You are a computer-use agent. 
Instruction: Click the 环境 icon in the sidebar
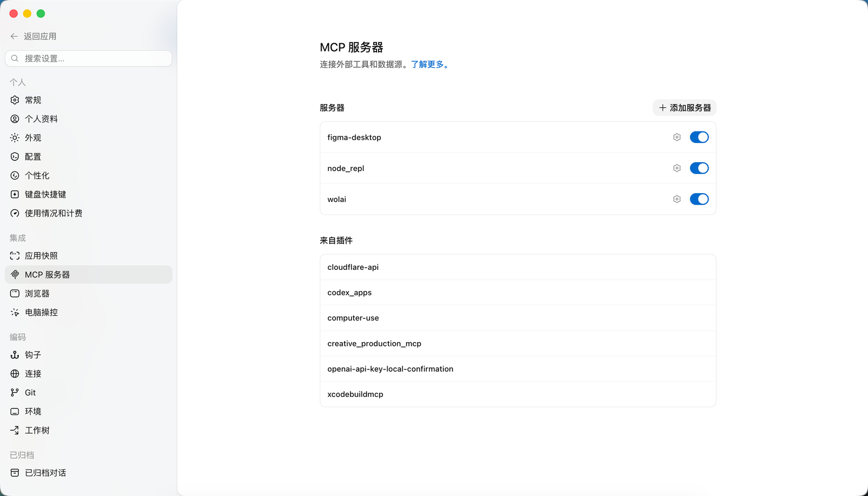click(x=15, y=412)
